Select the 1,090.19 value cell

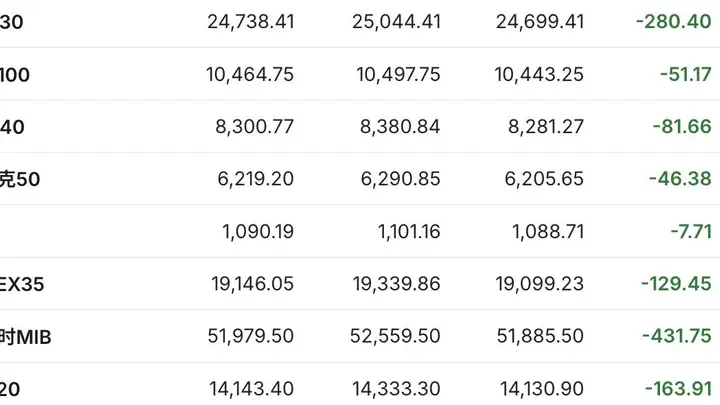click(x=258, y=231)
